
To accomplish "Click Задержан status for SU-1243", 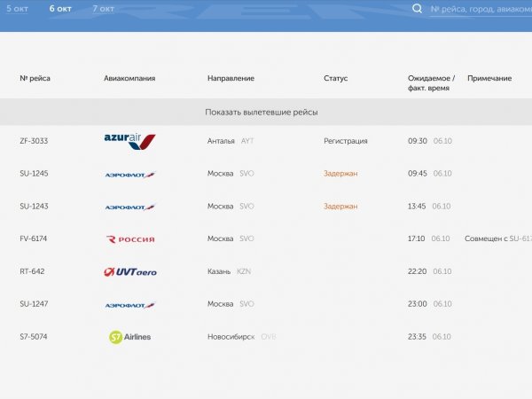I will (x=340, y=207).
